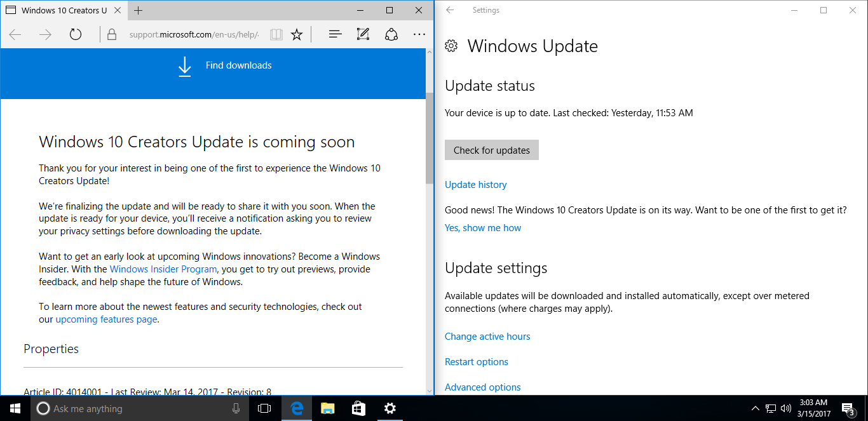Make a Web Note in Edge
The height and width of the screenshot is (421, 868).
coord(363,34)
